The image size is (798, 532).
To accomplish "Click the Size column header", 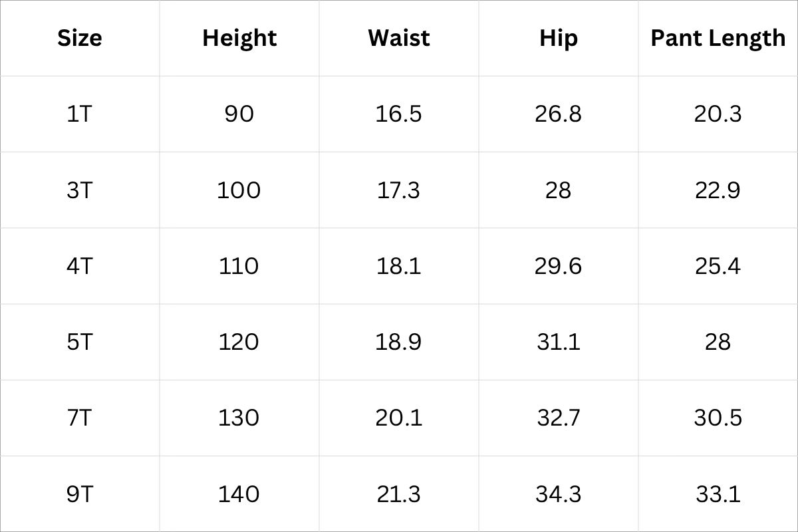I will pos(80,38).
